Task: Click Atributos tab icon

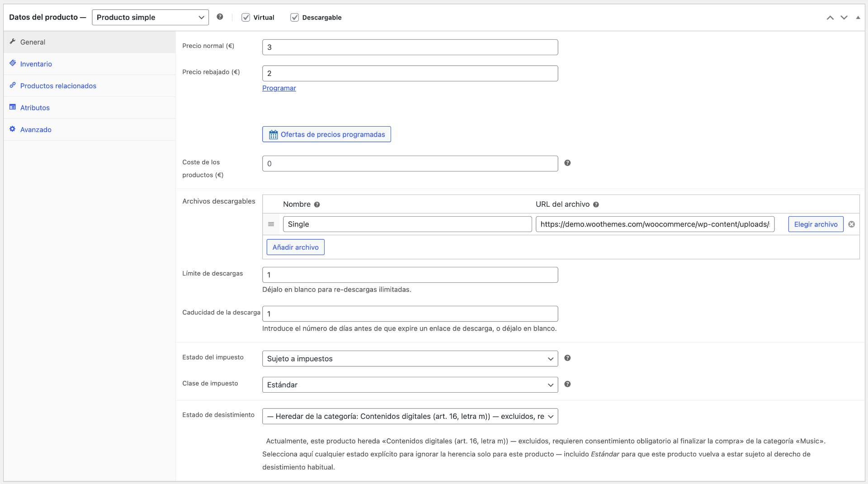Action: [13, 107]
